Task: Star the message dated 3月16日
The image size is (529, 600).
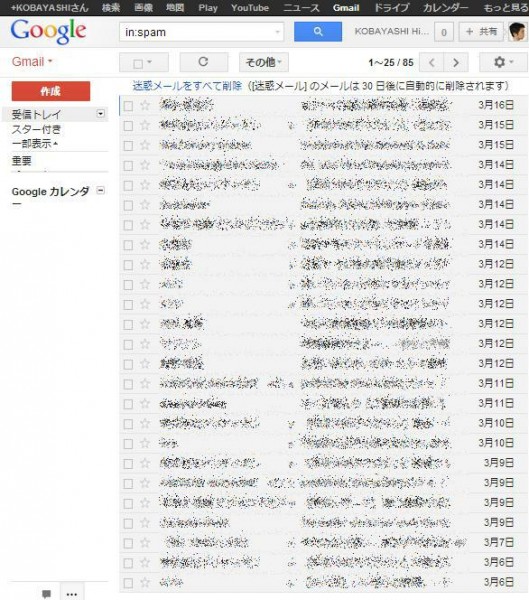Action: [x=145, y=105]
